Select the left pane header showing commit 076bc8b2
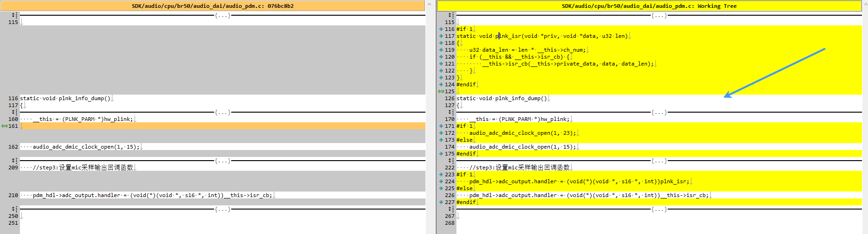Image resolution: width=868 pixels, height=234 pixels. tap(213, 6)
